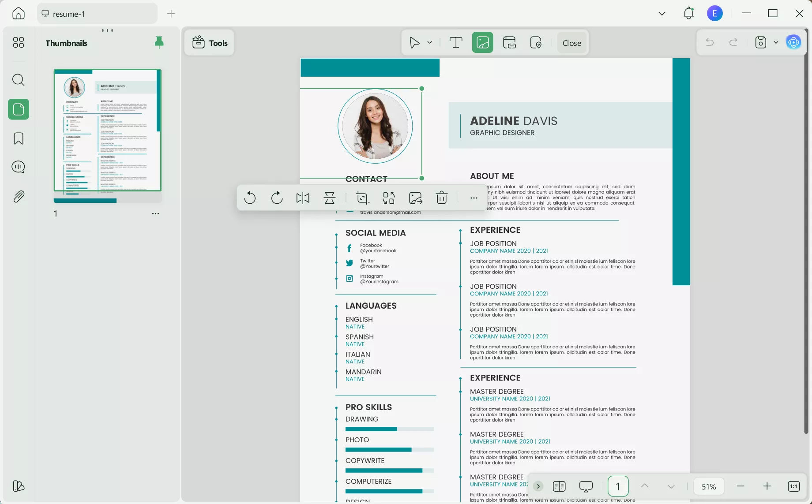Crop the selected image
This screenshot has height=504, width=812.
pos(362,198)
